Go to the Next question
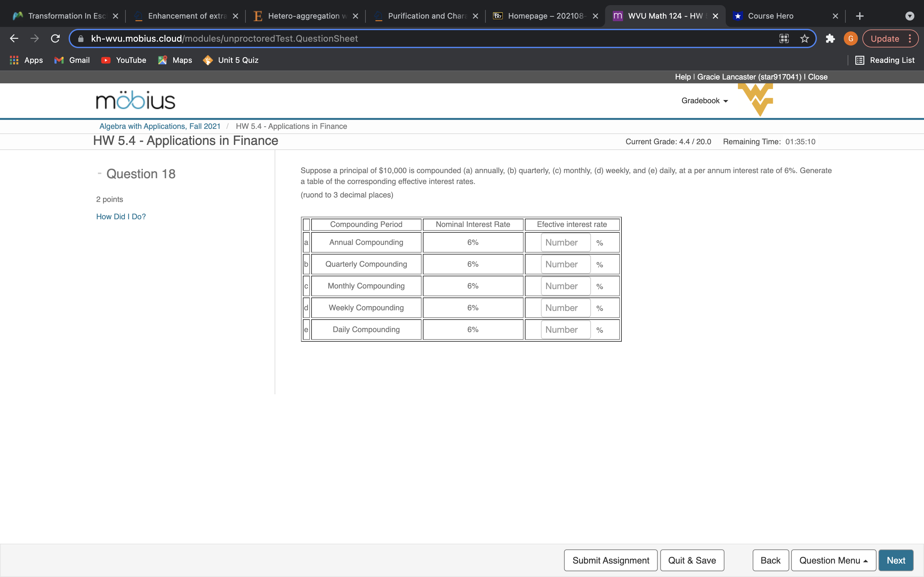Image resolution: width=924 pixels, height=577 pixels. (x=895, y=560)
